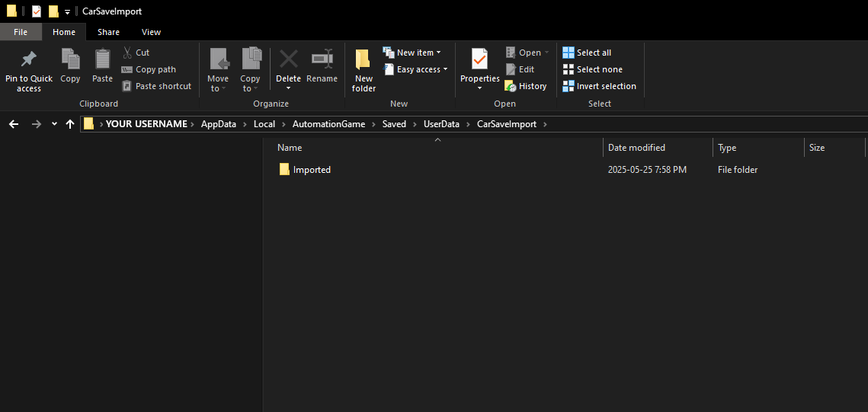Click Invert selection

click(x=600, y=86)
